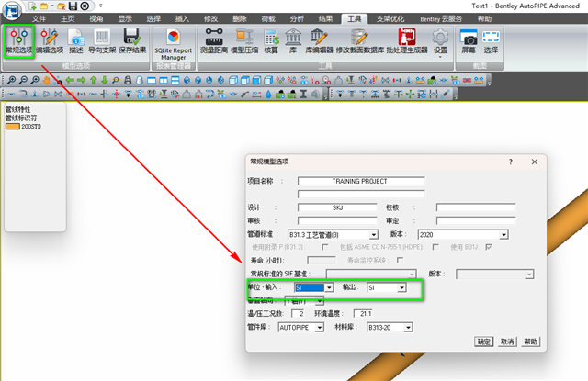Screen dimensions: 588x381
Task: Click green left arrow view icon
Action: point(70,80)
